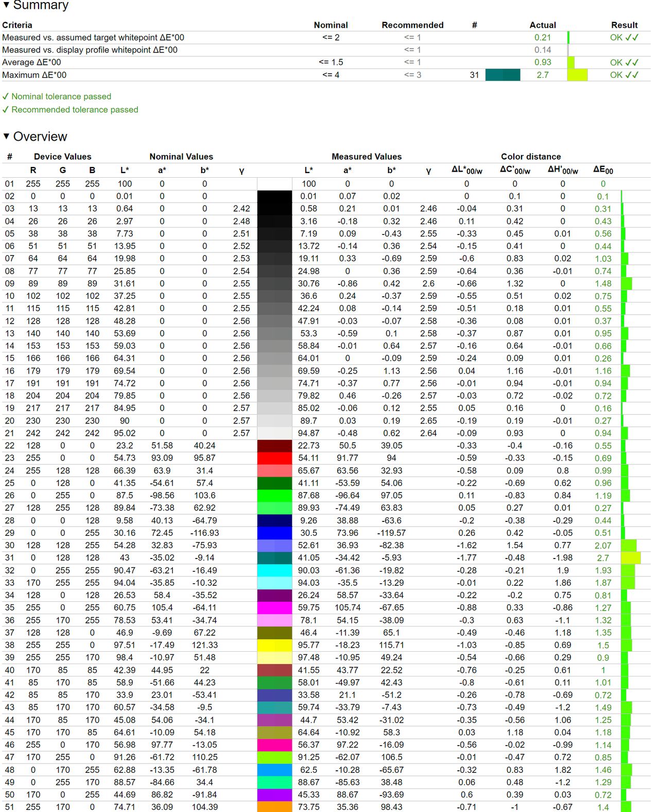Select the pure red swatch in row 23
Image resolution: width=659 pixels, height=812 pixels.
(274, 458)
